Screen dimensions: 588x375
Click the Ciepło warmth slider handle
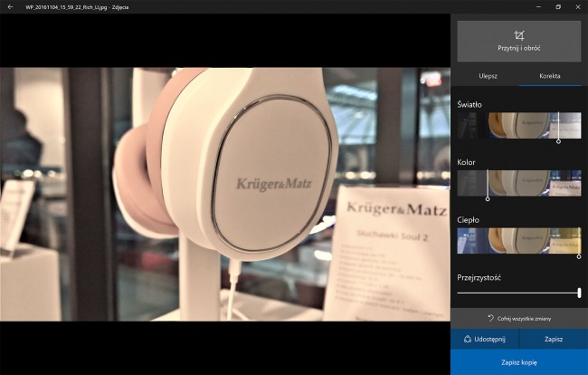pyautogui.click(x=579, y=256)
